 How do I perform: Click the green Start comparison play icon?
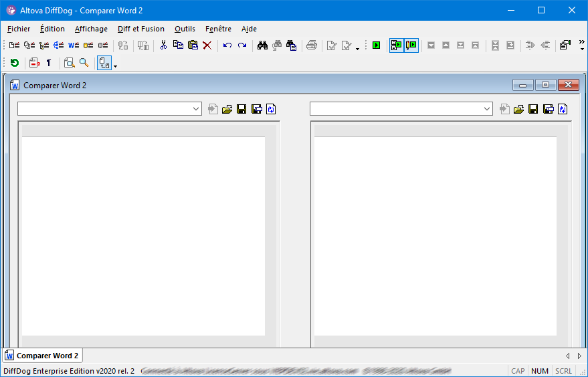point(377,45)
